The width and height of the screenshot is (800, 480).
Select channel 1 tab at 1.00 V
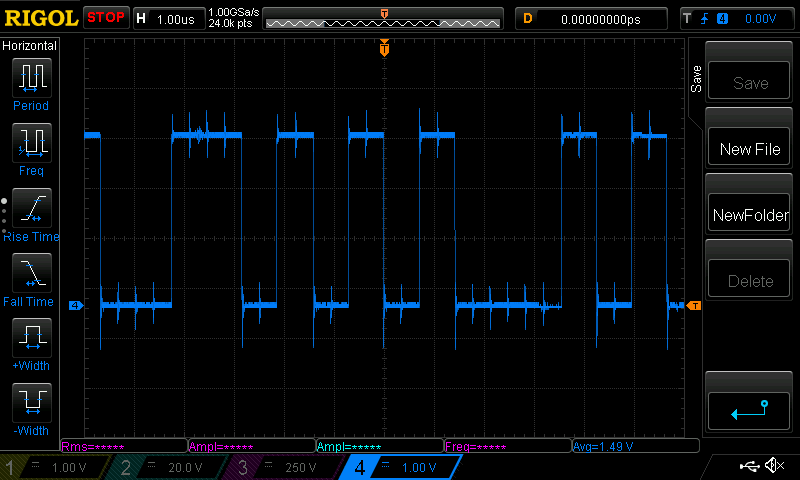tap(54, 467)
